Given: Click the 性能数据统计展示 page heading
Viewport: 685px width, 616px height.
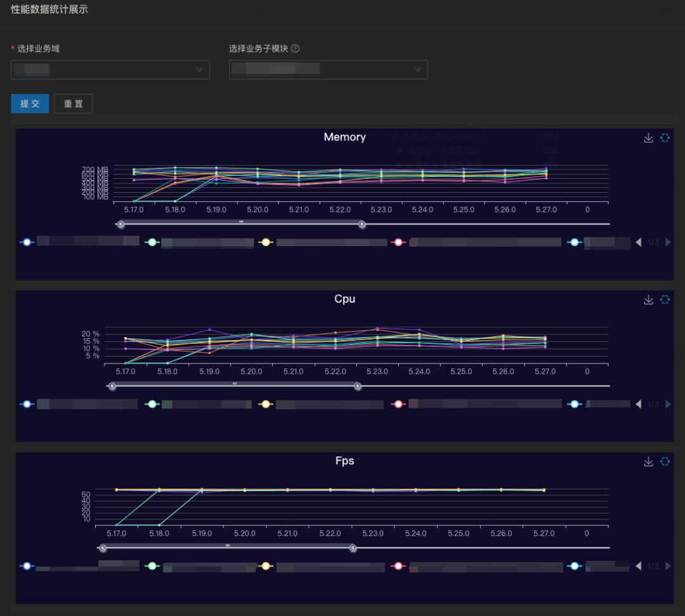Looking at the screenshot, I should tap(49, 9).
